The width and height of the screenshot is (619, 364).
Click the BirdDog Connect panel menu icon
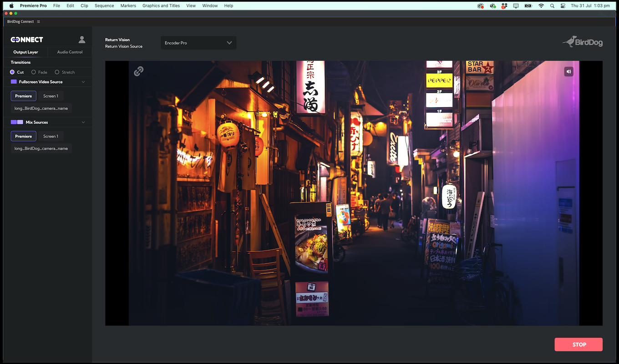pos(39,22)
